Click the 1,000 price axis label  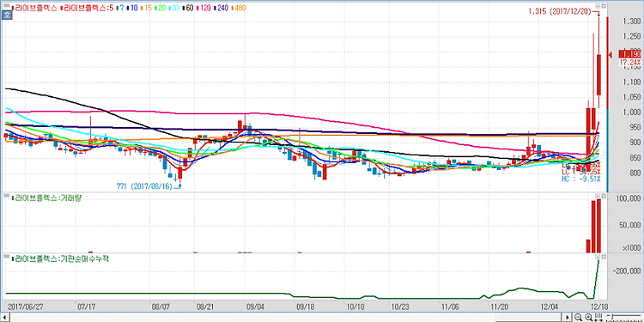click(x=631, y=112)
